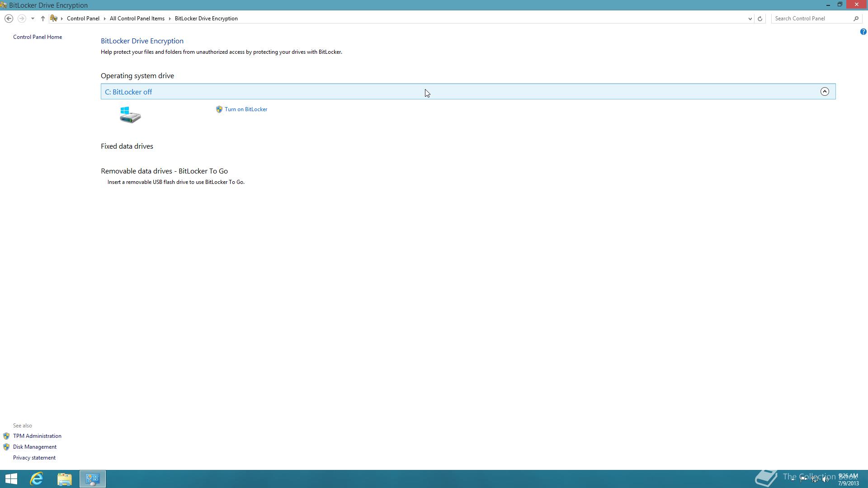Click the Operating system drive heading
The image size is (868, 488).
tap(137, 76)
